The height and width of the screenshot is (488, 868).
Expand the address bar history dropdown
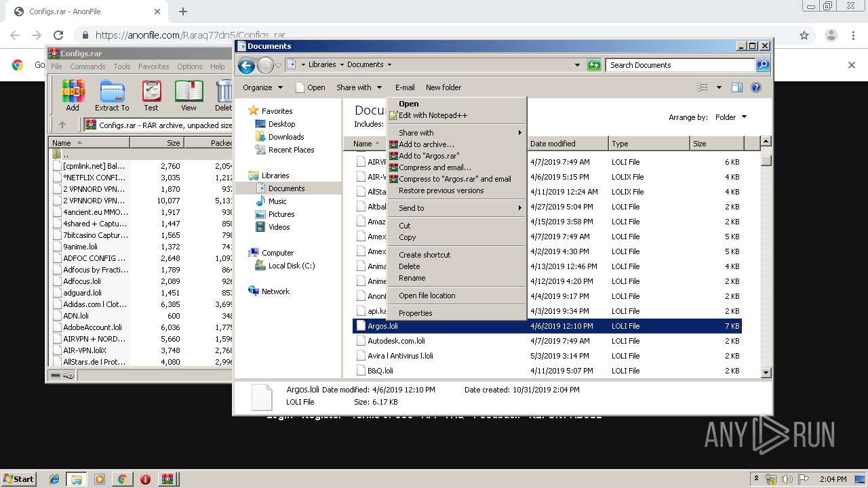(577, 65)
